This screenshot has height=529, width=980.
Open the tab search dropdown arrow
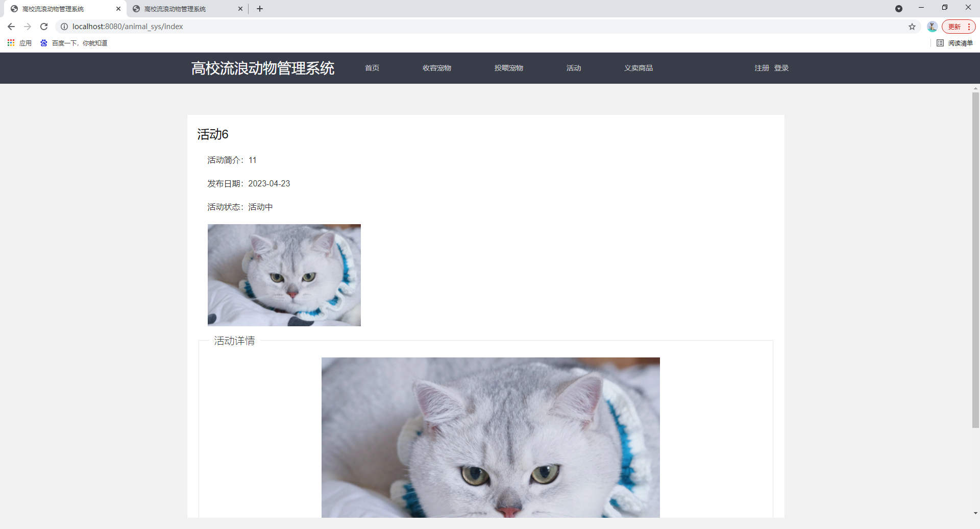pos(899,9)
